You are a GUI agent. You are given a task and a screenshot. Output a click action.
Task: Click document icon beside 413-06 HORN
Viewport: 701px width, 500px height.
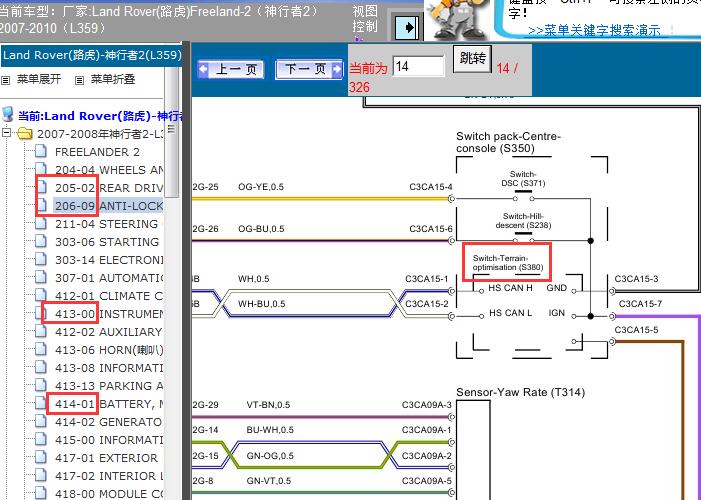coord(41,349)
